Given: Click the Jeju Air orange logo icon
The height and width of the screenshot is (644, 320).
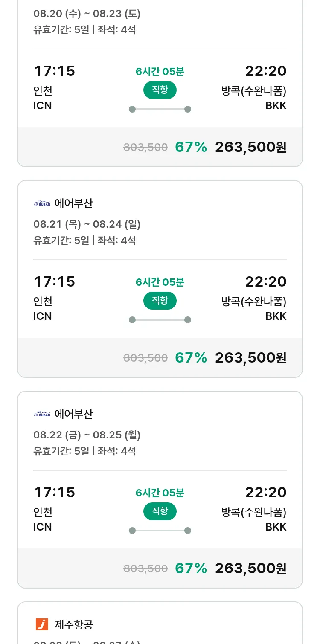Looking at the screenshot, I should click(42, 624).
